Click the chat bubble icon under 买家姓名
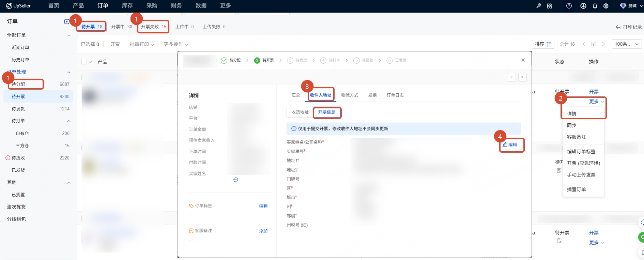Viewport: 644px width, 260px height. click(235, 180)
